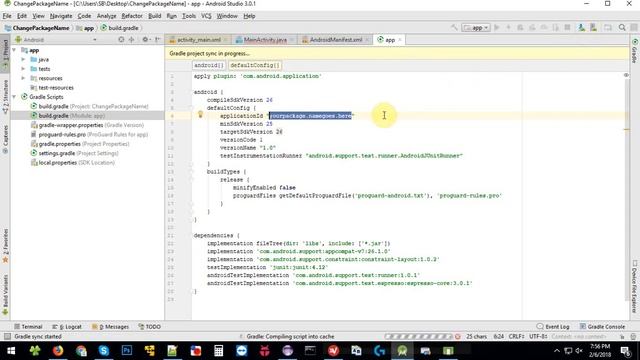
Task: Open the Project Structure toolbar icon
Action: (x=608, y=28)
